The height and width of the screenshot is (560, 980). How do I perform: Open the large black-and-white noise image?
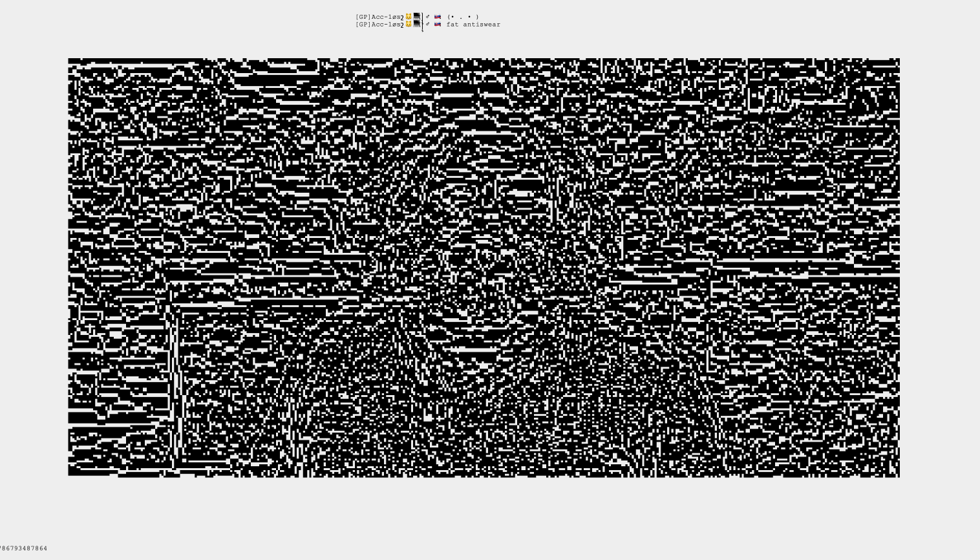[484, 268]
